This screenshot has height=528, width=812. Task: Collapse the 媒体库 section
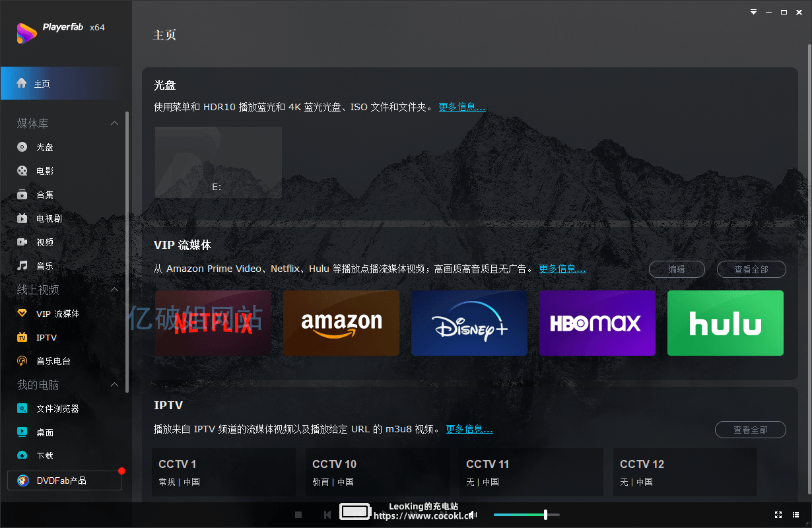click(x=114, y=123)
